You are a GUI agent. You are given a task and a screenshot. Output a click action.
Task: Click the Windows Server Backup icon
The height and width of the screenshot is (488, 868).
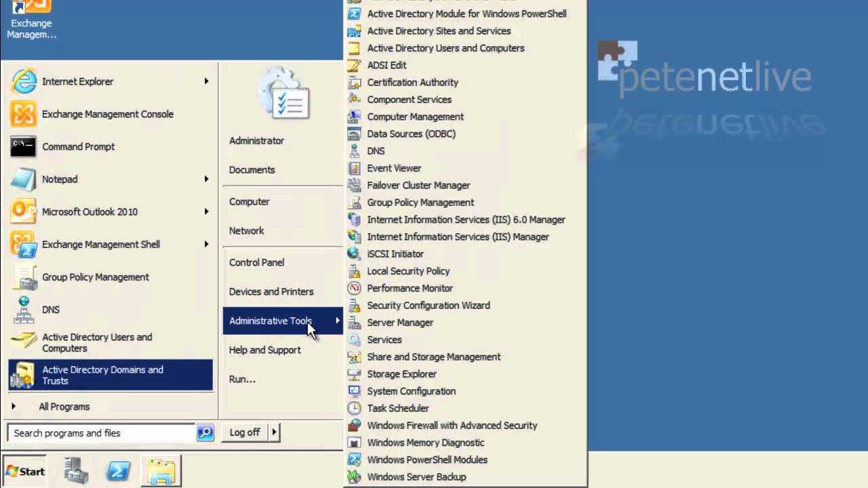(354, 476)
